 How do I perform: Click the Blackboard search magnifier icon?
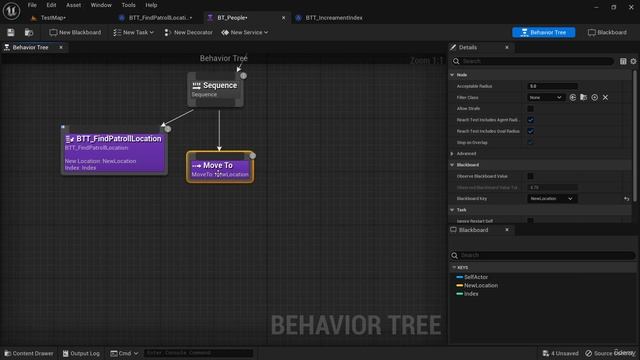(x=454, y=256)
